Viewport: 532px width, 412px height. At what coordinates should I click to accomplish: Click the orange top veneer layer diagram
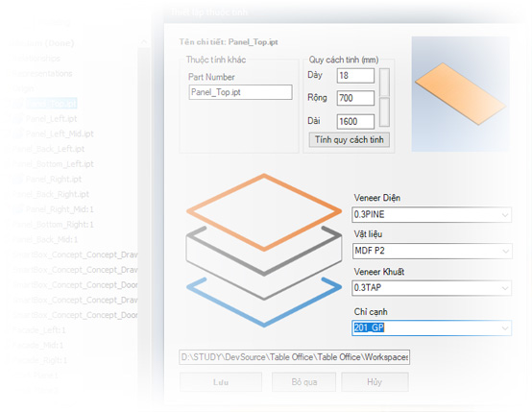pos(264,212)
